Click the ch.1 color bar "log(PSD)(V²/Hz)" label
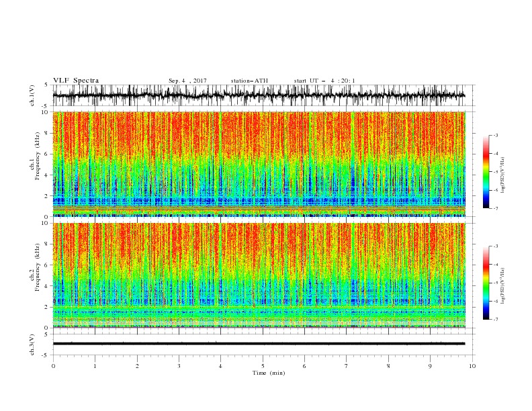Image resolution: width=532 pixels, height=411 pixels. click(502, 175)
